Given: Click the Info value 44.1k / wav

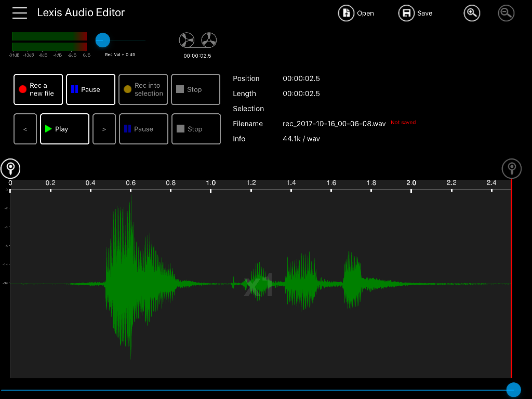Looking at the screenshot, I should coord(301,139).
